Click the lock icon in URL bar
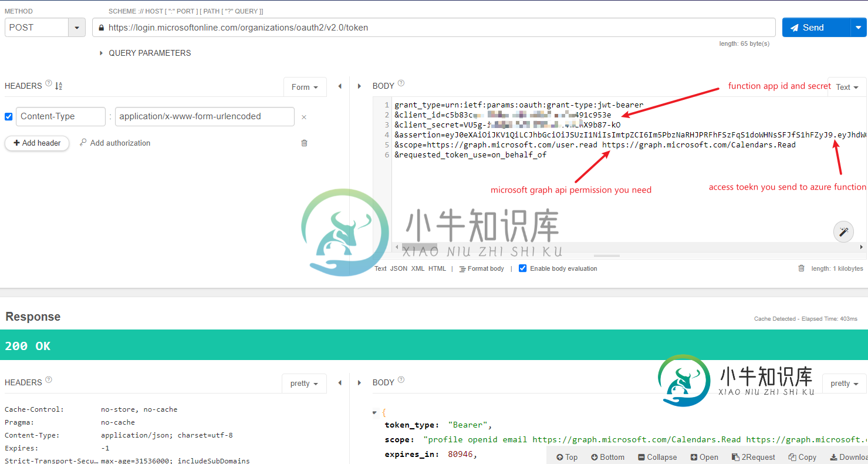 click(x=101, y=28)
